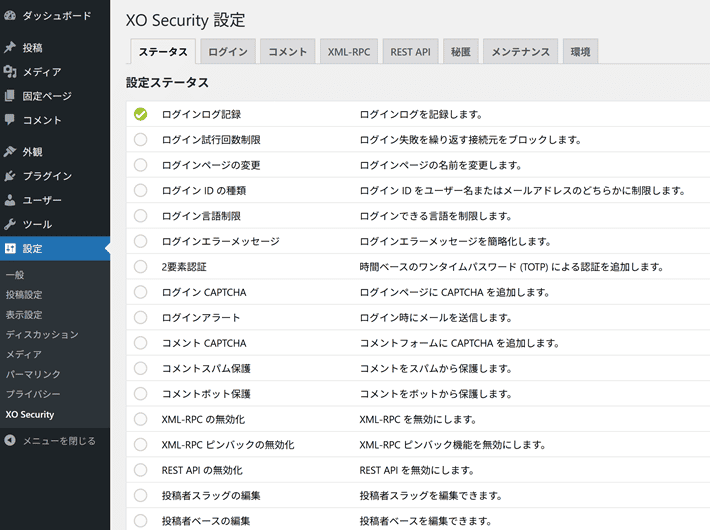
Task: Open the XO Security submenu link
Action: pyautogui.click(x=30, y=414)
